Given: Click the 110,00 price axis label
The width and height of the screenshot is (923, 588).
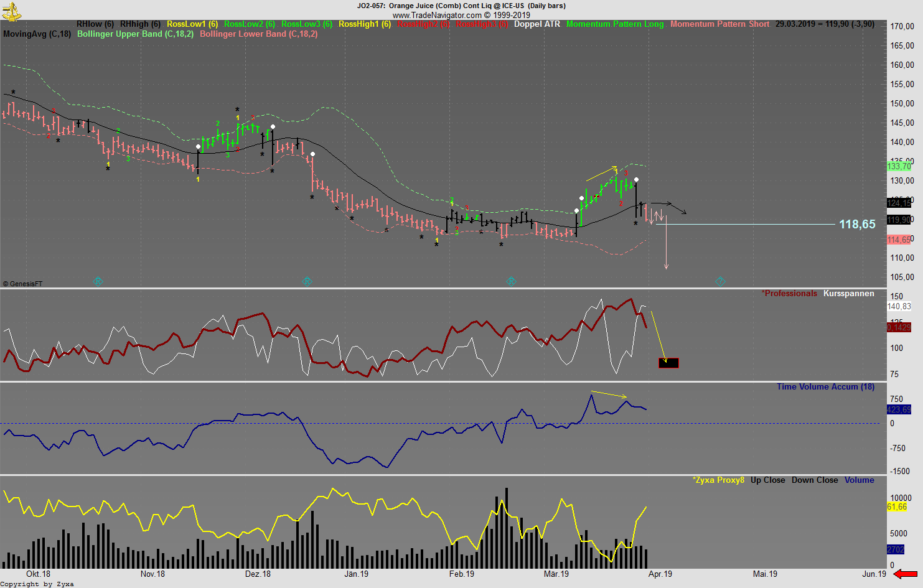Looking at the screenshot, I should click(x=902, y=258).
